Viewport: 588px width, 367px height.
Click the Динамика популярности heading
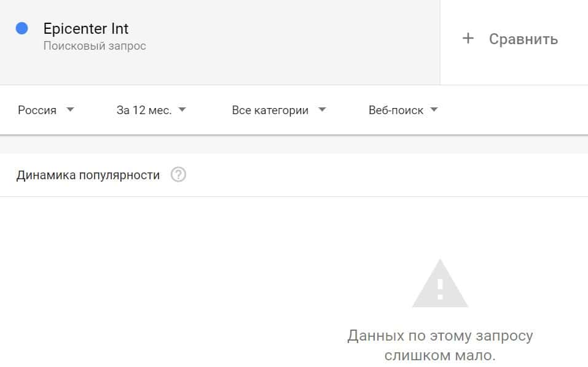[x=88, y=175]
